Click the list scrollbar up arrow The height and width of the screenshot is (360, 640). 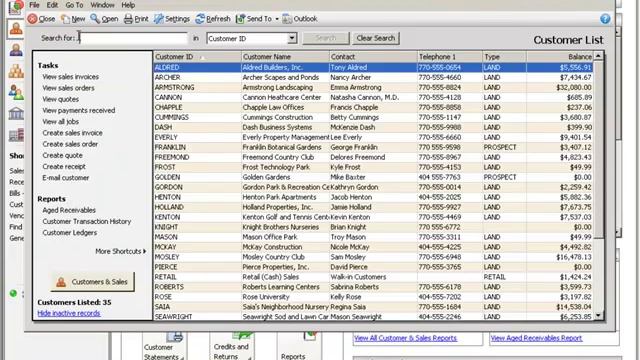[598, 56]
